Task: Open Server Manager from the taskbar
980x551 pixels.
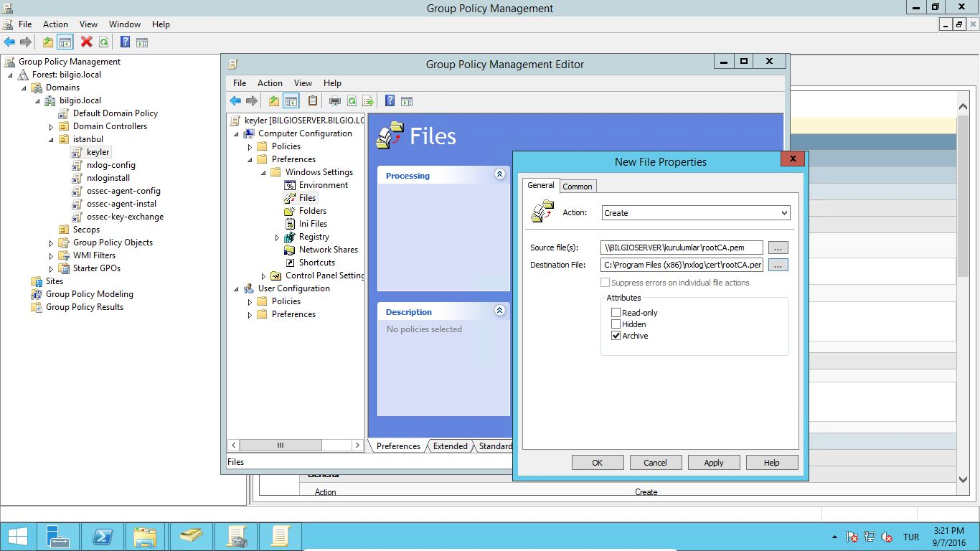Action: coord(60,537)
